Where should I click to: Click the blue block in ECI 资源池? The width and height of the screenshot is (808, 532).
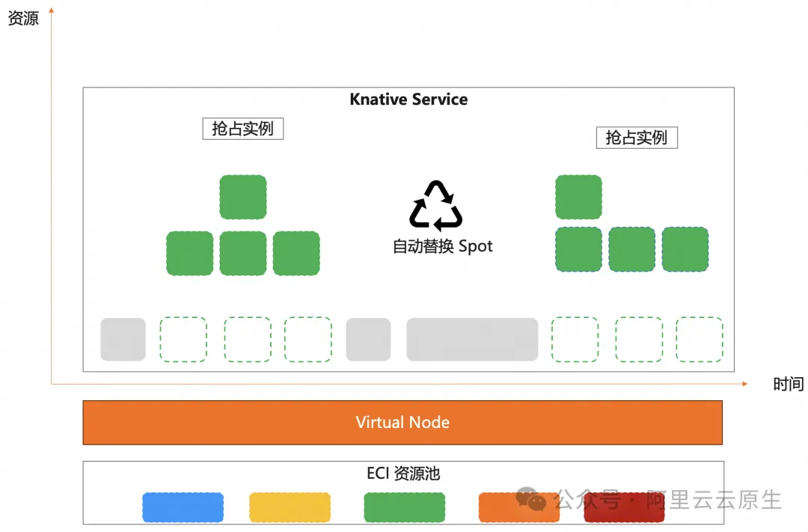tap(183, 507)
